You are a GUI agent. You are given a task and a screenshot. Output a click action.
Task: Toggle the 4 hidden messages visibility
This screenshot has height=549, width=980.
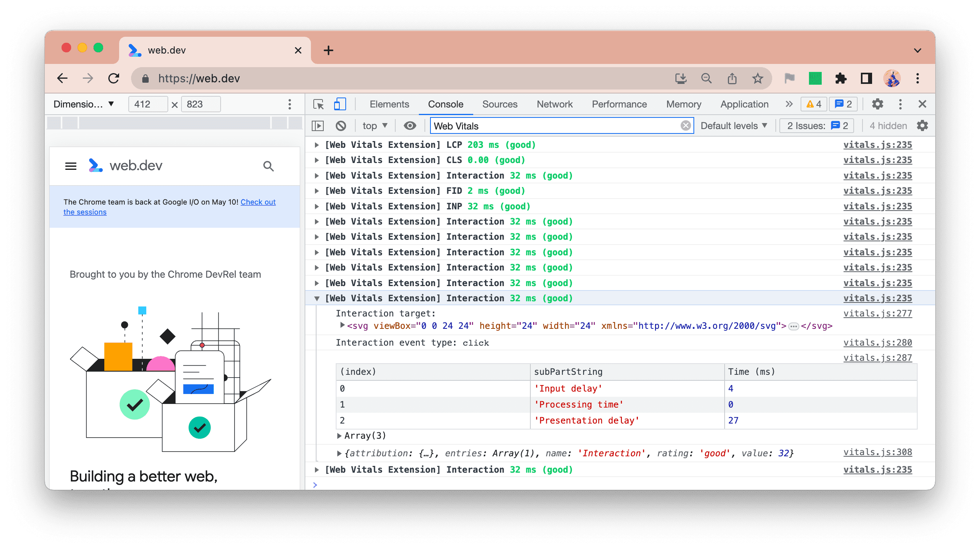pyautogui.click(x=888, y=126)
